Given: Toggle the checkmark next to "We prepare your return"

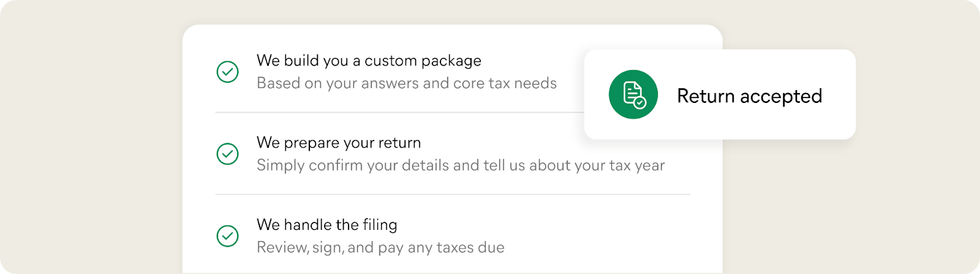Looking at the screenshot, I should pyautogui.click(x=227, y=154).
